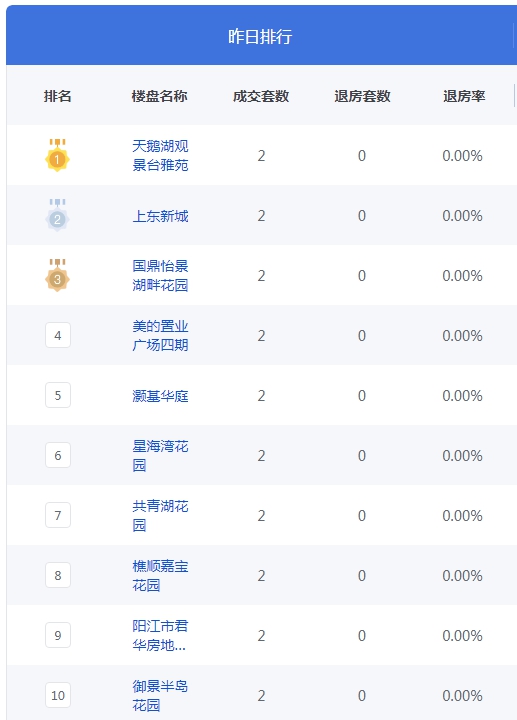The width and height of the screenshot is (517, 720).
Task: Click the bronze rank 3 medal icon
Action: [57, 275]
